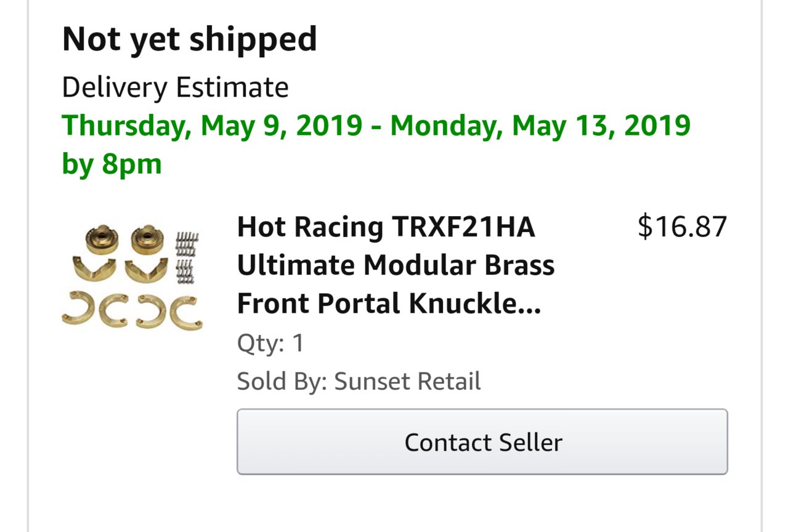Screen dimensions: 788x532
Task: Tap the by 8pm delivery time text
Action: [x=112, y=164]
